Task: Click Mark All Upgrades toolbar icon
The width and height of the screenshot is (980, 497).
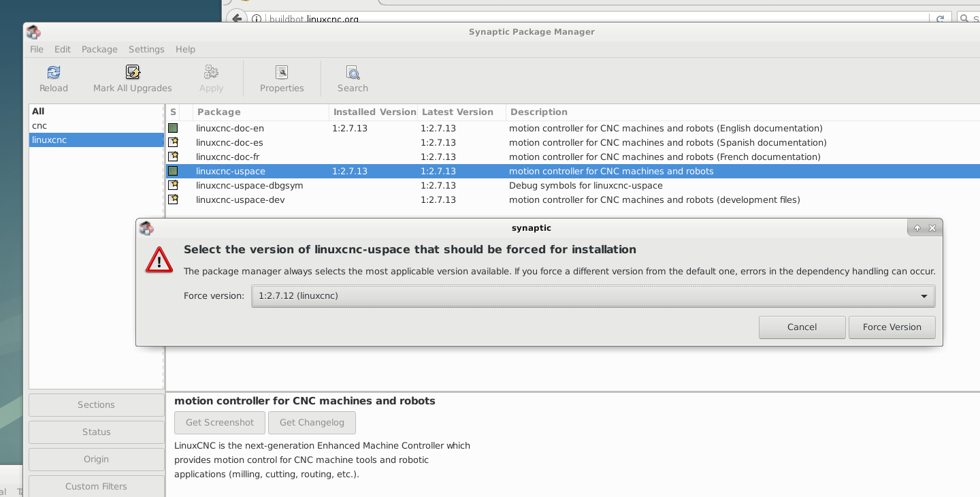Action: (133, 72)
